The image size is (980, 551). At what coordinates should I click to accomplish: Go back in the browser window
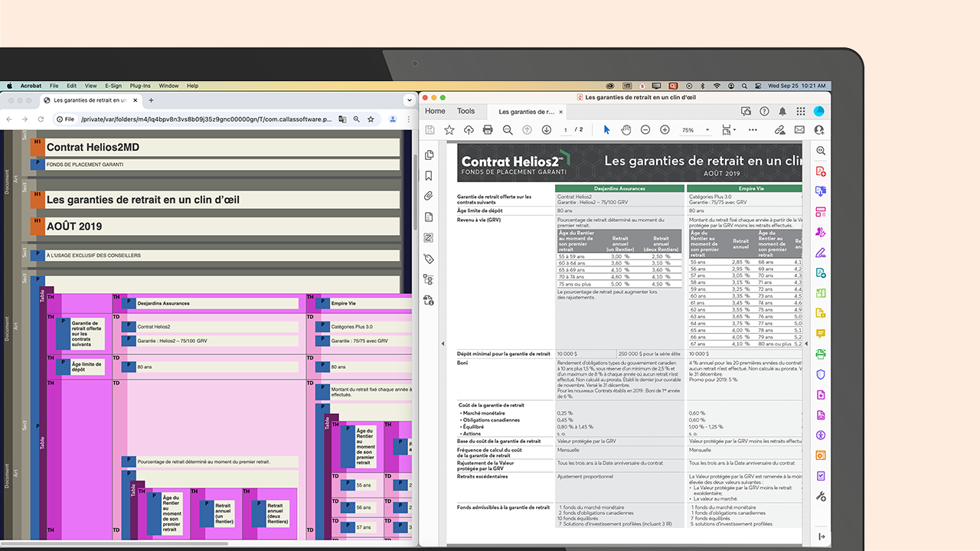[10, 119]
